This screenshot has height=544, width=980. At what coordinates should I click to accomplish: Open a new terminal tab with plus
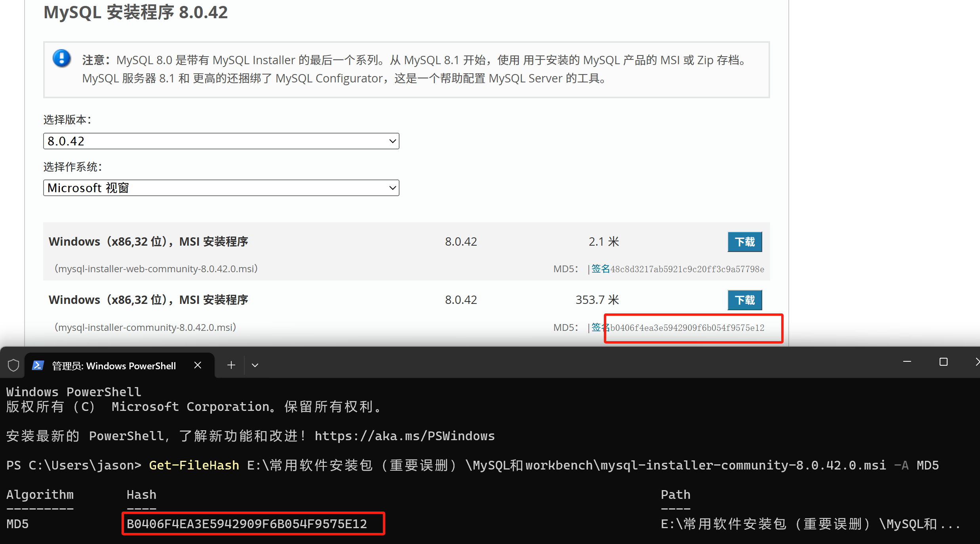(x=231, y=365)
